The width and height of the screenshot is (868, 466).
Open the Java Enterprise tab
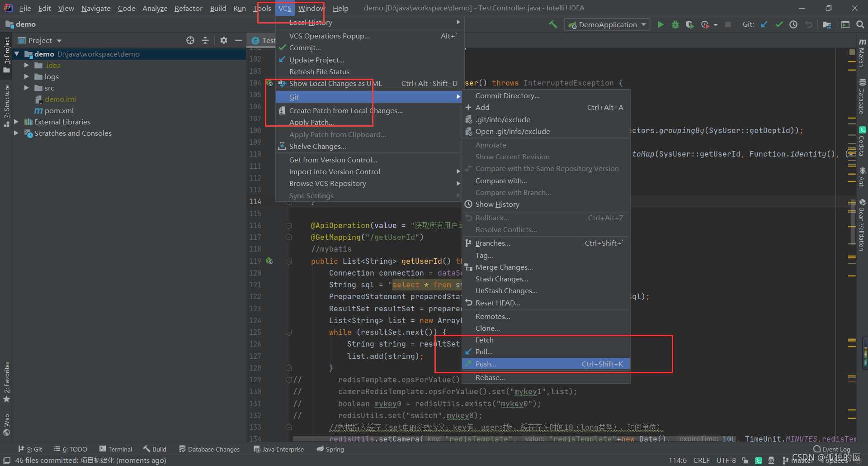click(278, 449)
